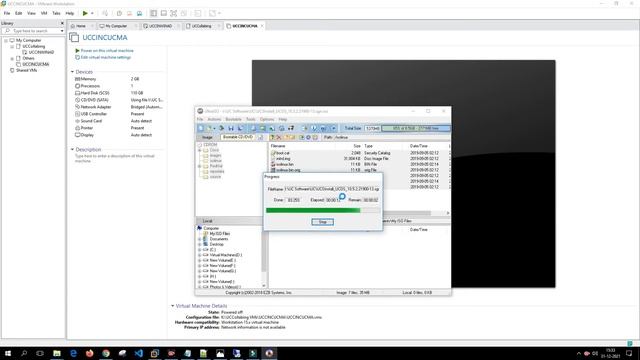Click the Save disk icon in UltraISO toolbar

tap(231, 128)
